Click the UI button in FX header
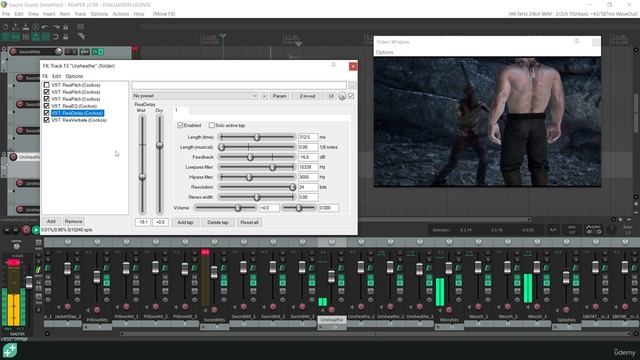640x360 pixels. point(331,96)
